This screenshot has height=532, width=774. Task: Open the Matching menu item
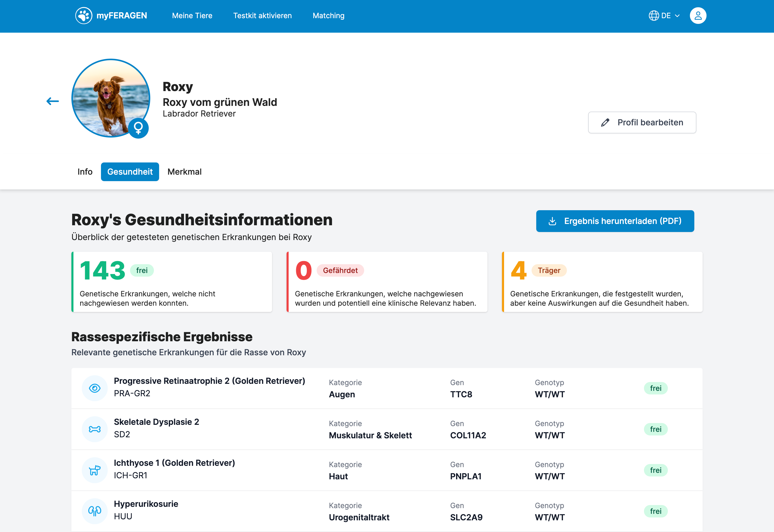pyautogui.click(x=328, y=16)
